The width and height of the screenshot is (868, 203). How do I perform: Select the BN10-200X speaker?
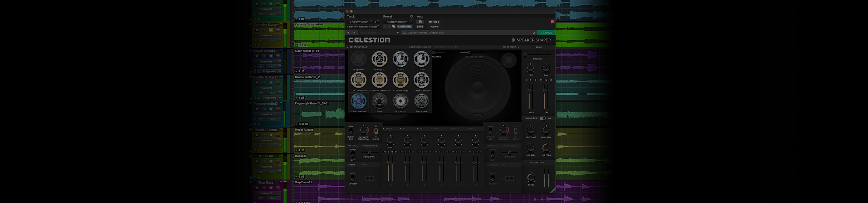(x=421, y=101)
